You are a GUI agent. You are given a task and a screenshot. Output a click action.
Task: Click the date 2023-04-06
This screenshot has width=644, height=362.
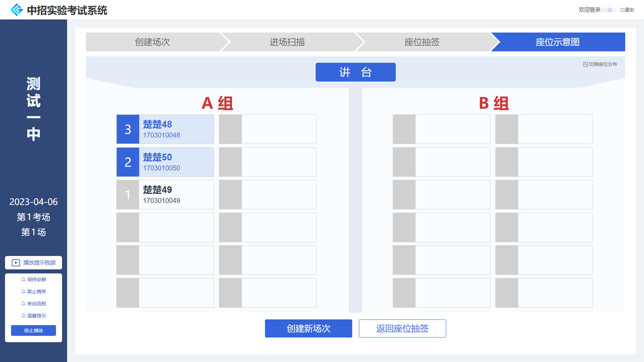pyautogui.click(x=34, y=202)
